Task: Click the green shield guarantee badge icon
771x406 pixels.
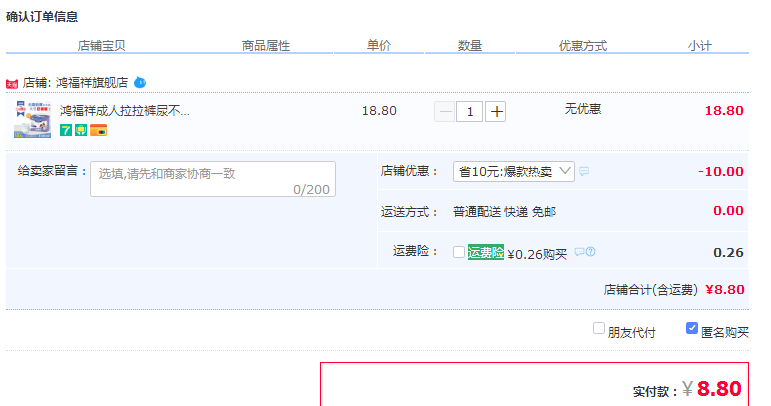Action: 81,130
